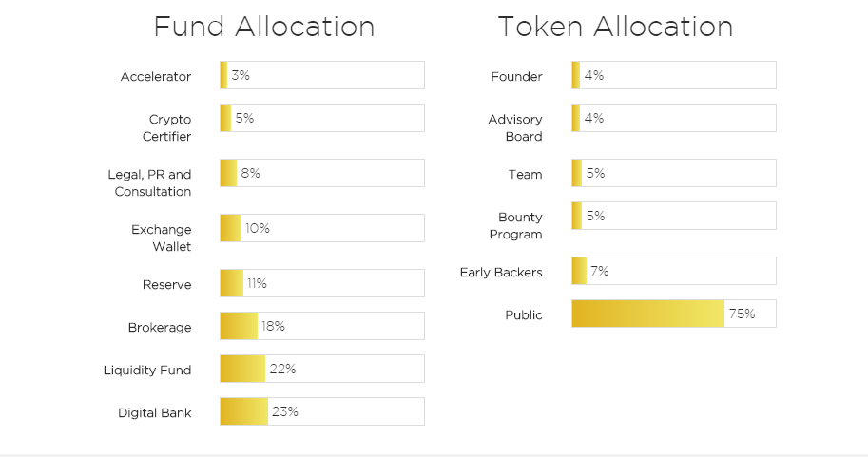Click the Fund Allocation heading
Image resolution: width=868 pixels, height=457 pixels.
(263, 27)
